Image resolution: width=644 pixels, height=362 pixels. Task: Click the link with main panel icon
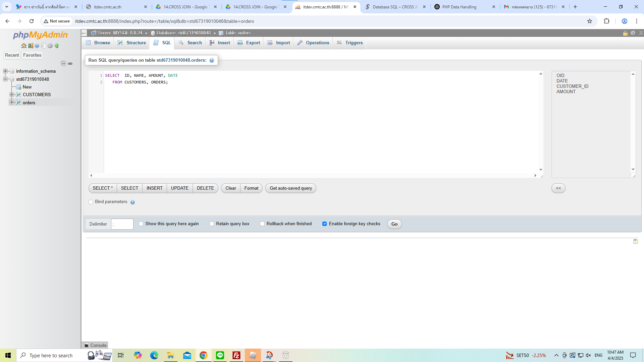(x=70, y=63)
